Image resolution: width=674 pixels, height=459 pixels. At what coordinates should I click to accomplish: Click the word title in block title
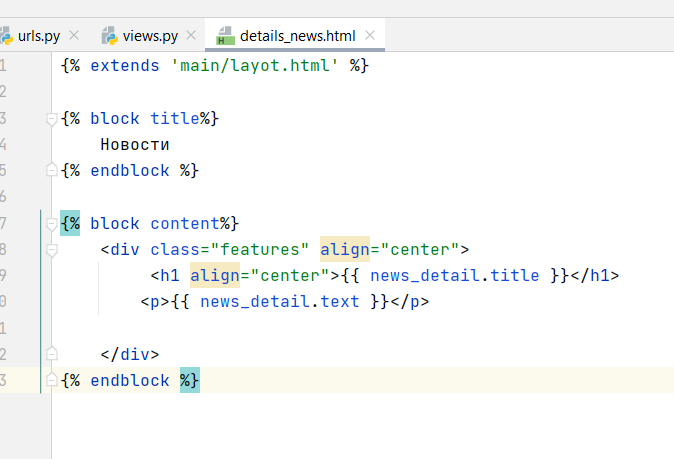175,119
